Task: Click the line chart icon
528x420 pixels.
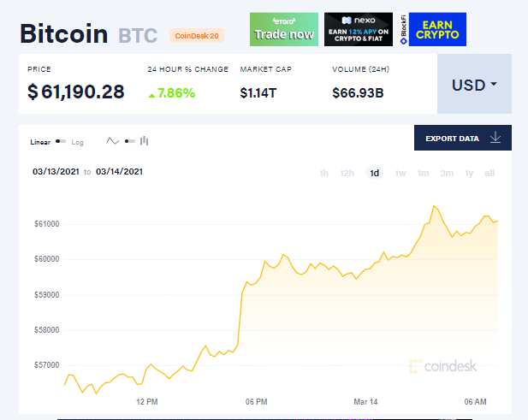Action: click(112, 141)
